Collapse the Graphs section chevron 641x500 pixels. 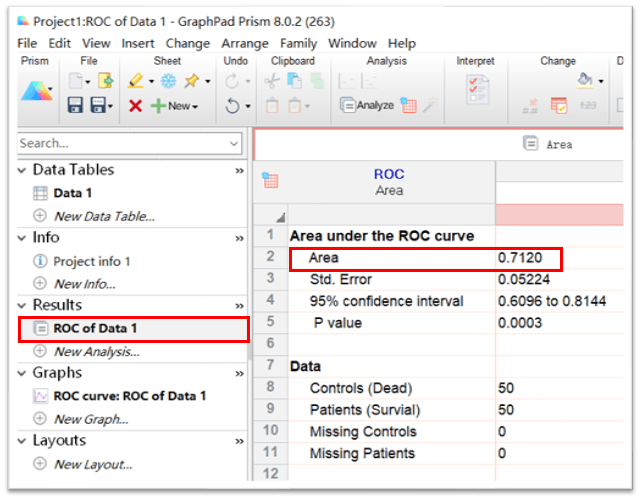click(23, 373)
